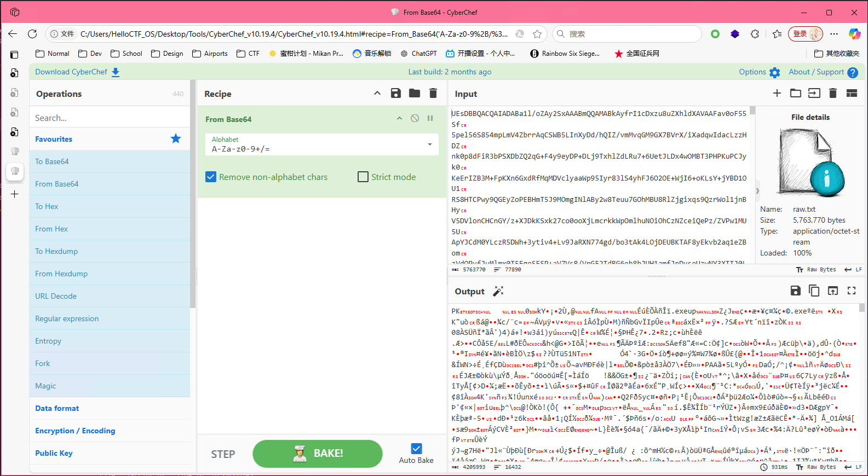
Task: Enable the Strict mode checkbox
Action: coord(363,177)
